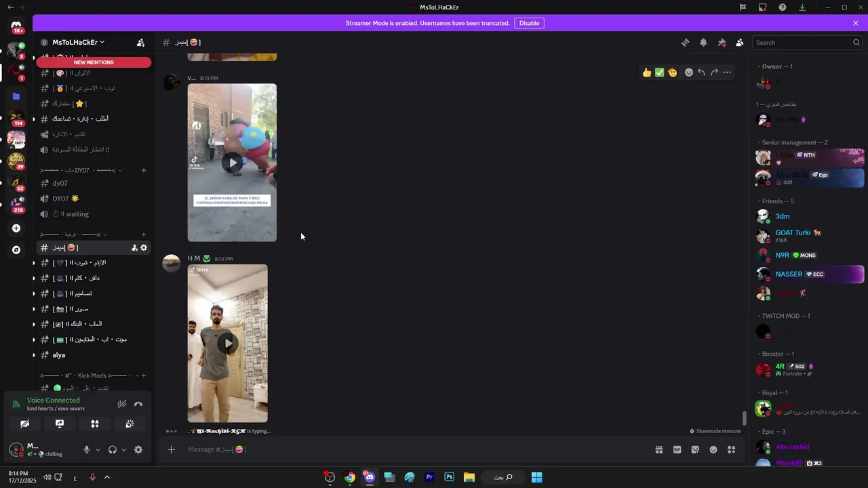Open Google Chrome from taskbar
This screenshot has width=868, height=488.
(349, 477)
